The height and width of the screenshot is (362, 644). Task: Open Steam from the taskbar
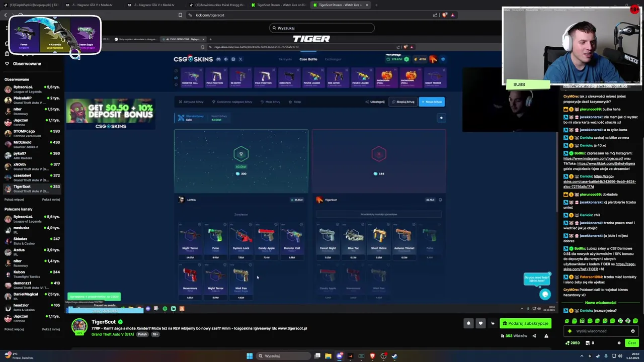click(x=394, y=356)
